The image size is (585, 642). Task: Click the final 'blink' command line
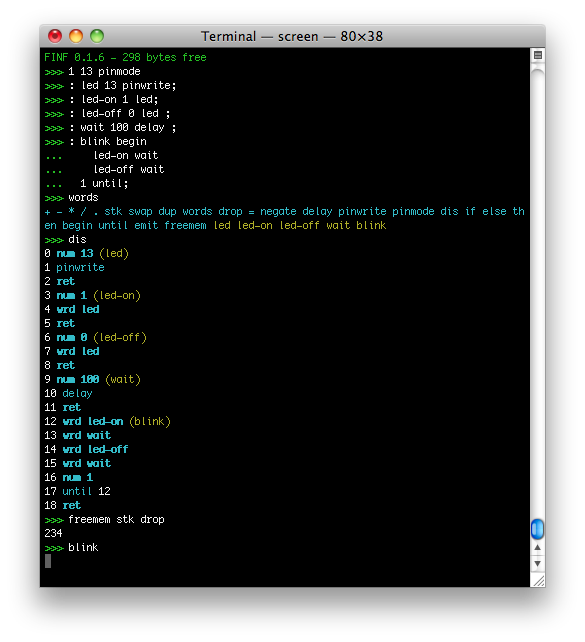71,548
